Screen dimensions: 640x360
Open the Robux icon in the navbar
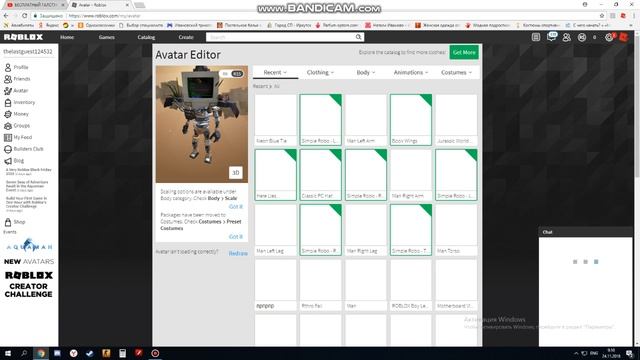[582, 37]
